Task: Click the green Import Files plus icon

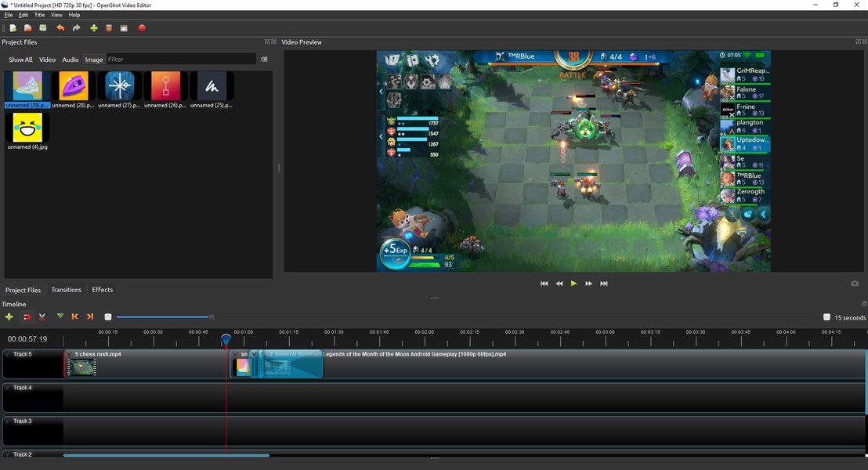Action: pos(94,28)
